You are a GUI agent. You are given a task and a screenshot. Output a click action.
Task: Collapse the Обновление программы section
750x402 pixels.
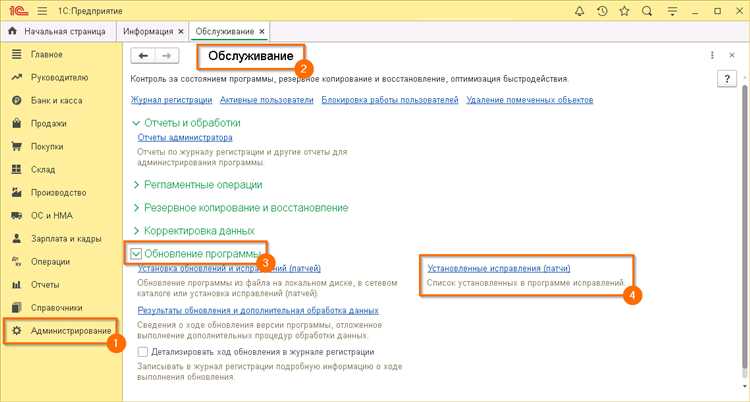(137, 254)
